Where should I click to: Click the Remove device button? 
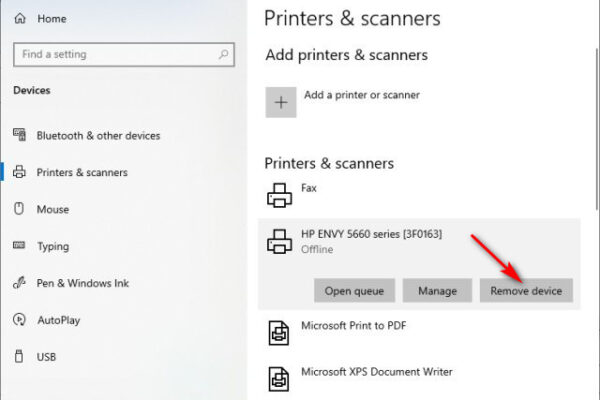pos(527,291)
